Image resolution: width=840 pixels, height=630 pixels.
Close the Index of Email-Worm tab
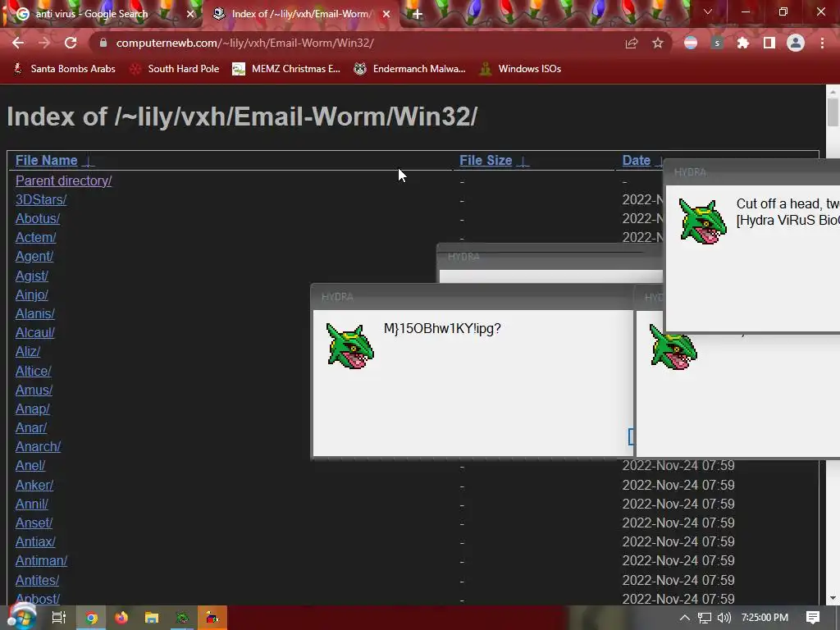[x=386, y=14]
